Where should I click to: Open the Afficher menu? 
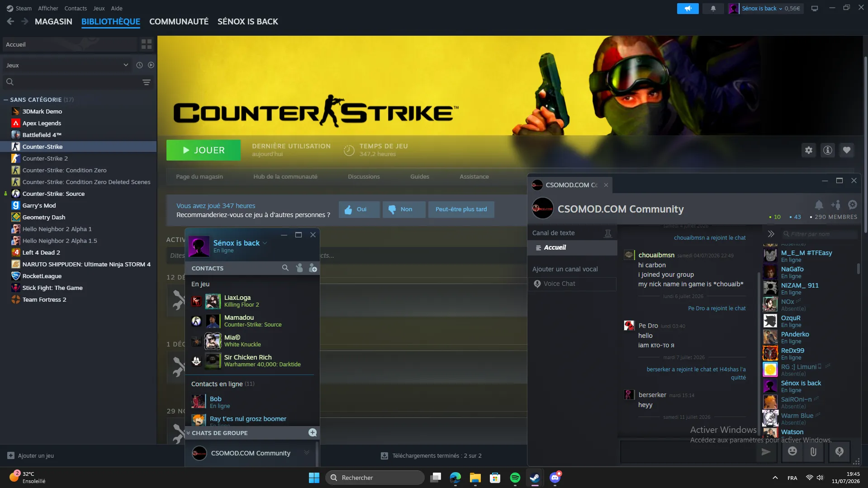[48, 8]
